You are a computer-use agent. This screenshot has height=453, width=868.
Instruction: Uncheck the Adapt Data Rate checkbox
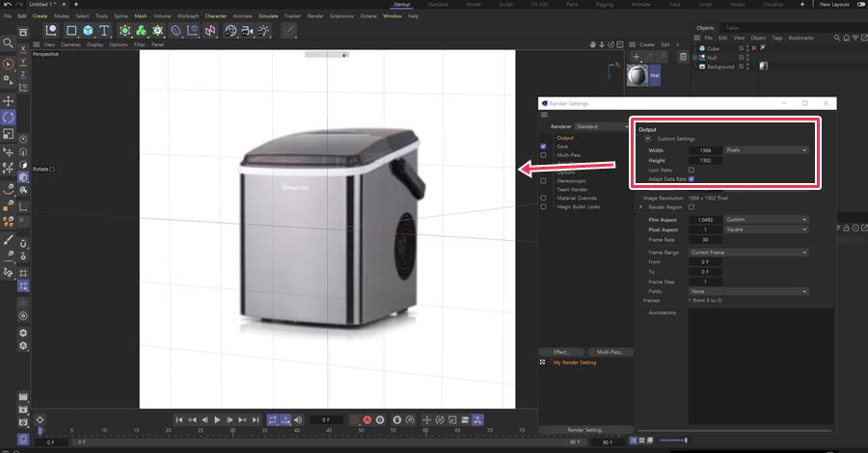(x=691, y=179)
